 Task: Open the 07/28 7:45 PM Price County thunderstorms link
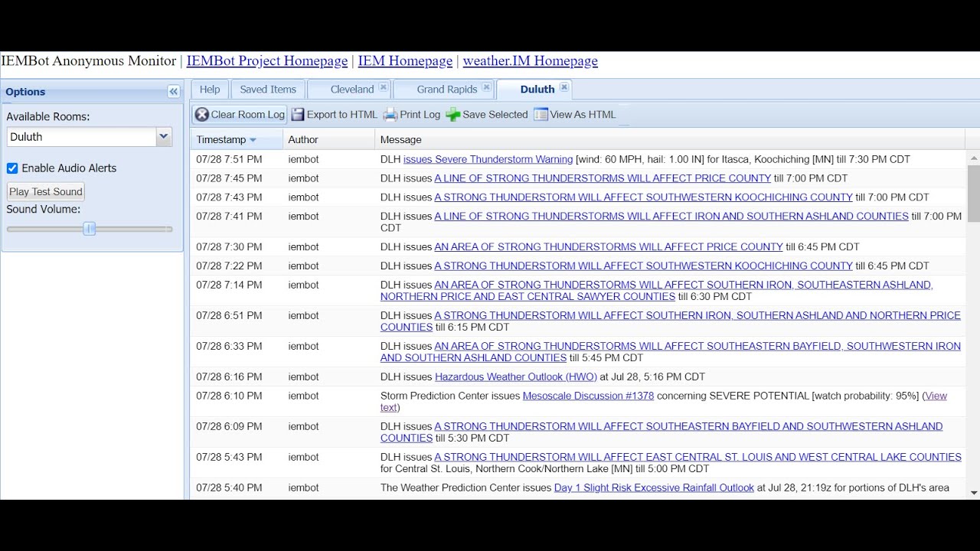603,178
